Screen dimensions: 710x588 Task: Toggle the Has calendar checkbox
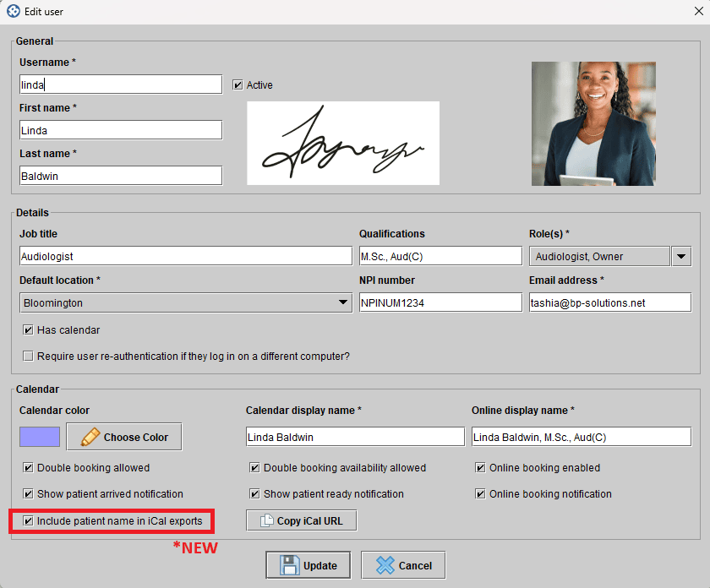pos(29,329)
